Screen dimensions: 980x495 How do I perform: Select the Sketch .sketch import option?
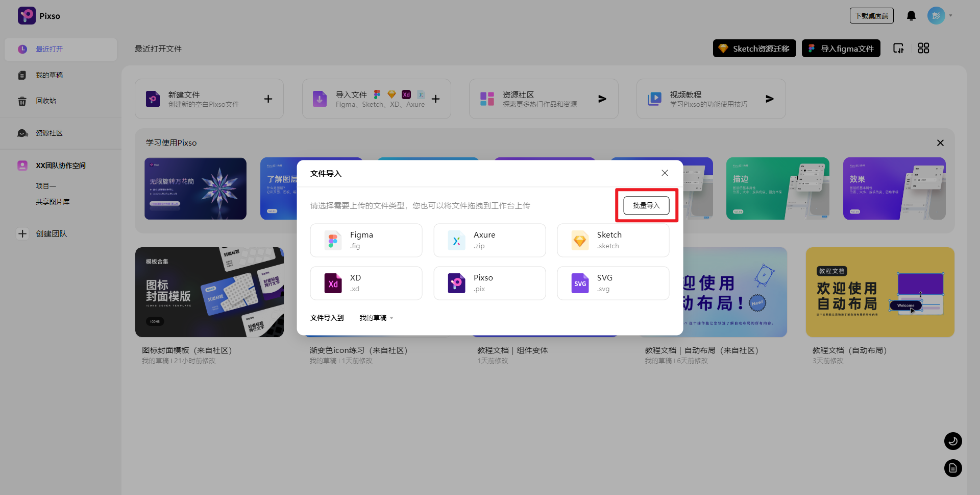pyautogui.click(x=612, y=240)
